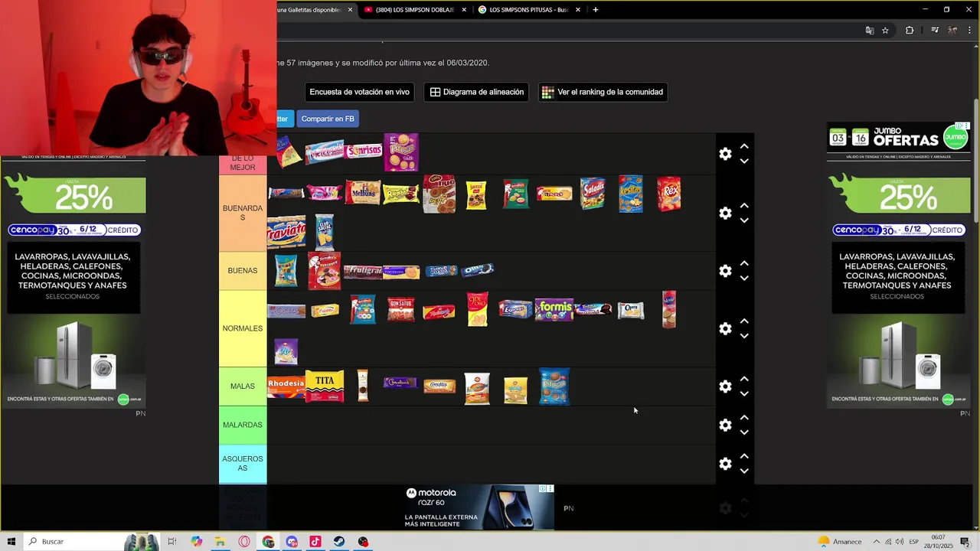This screenshot has height=551, width=980.
Task: Open media controls icon in toolbar
Action: pos(935,31)
